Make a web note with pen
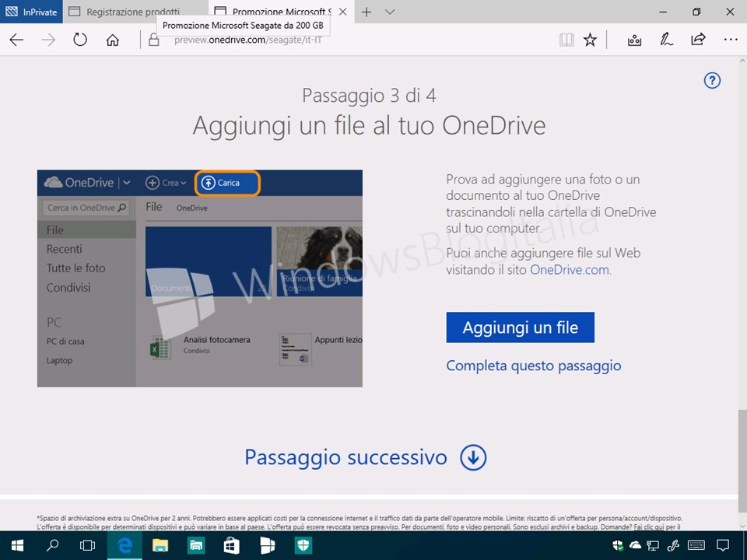The width and height of the screenshot is (747, 560). point(666,40)
